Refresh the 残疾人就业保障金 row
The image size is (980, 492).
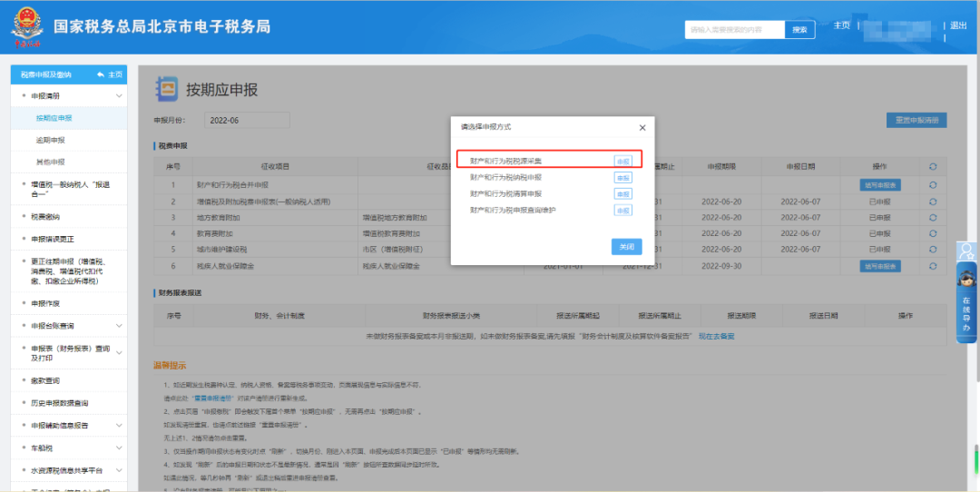(x=933, y=266)
